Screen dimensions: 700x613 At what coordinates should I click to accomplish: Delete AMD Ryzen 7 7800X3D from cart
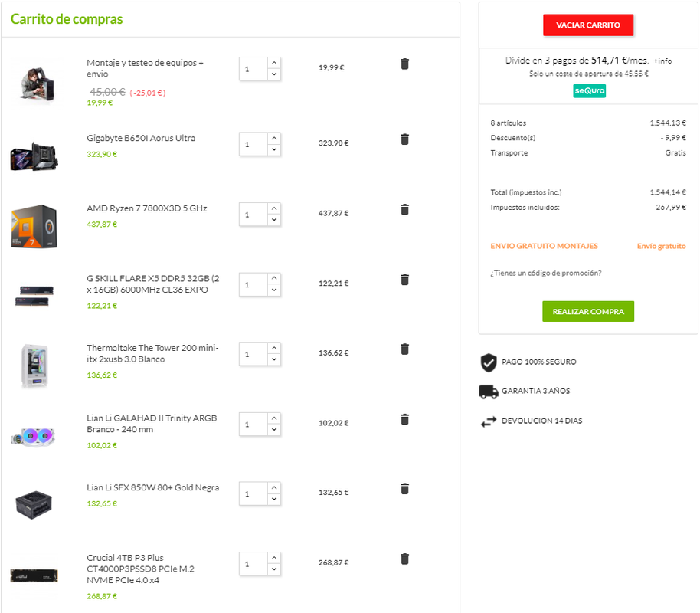[x=404, y=209]
